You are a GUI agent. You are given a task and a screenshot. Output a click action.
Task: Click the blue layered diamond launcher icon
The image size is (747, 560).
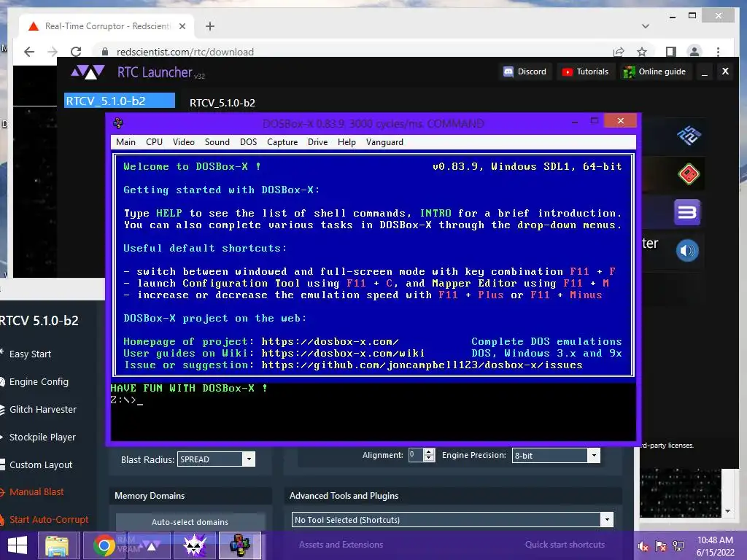689,136
